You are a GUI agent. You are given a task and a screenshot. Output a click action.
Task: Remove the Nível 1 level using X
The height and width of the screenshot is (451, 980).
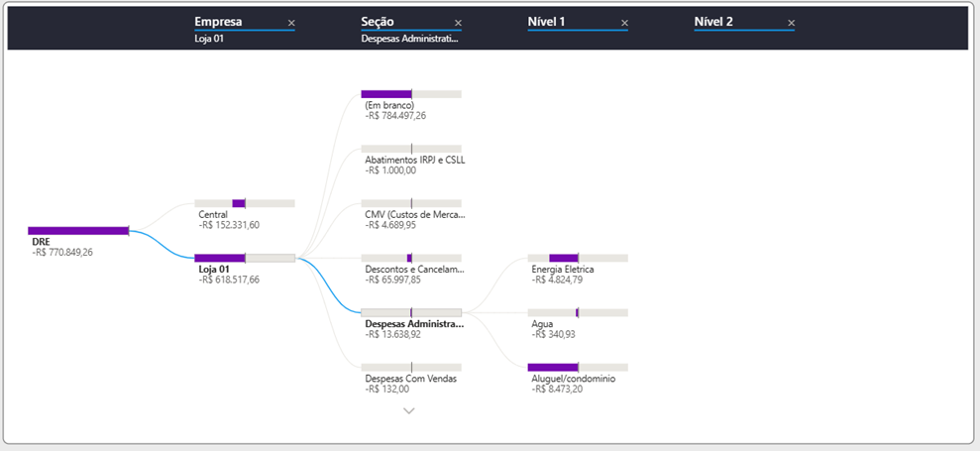tap(624, 23)
